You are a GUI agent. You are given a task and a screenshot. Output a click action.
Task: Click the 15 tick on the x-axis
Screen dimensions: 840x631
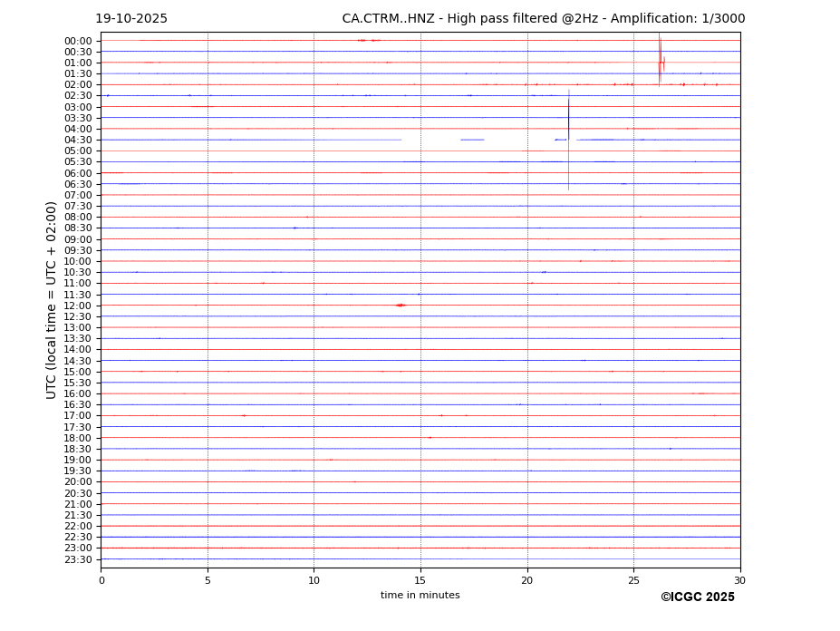pyautogui.click(x=420, y=580)
